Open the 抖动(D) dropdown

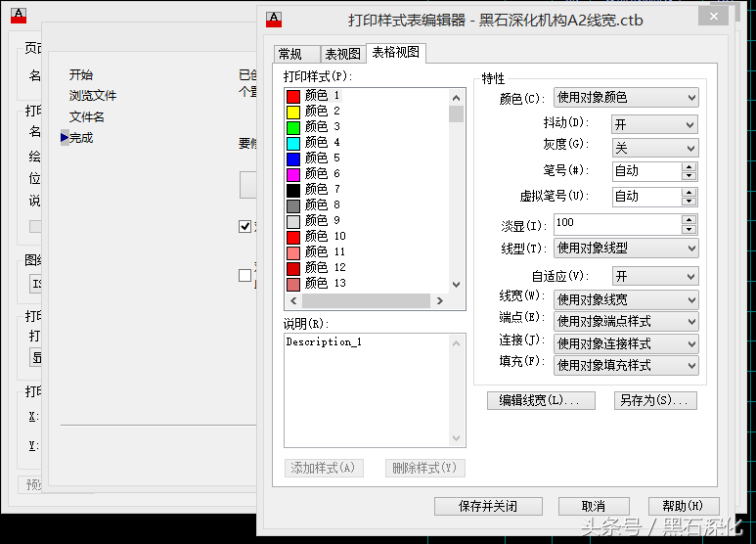[x=654, y=125]
